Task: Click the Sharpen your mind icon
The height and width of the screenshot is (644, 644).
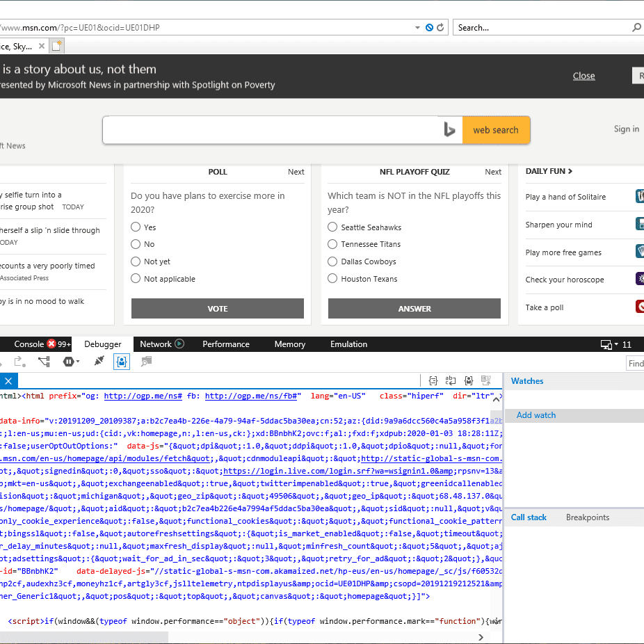Action: click(640, 224)
